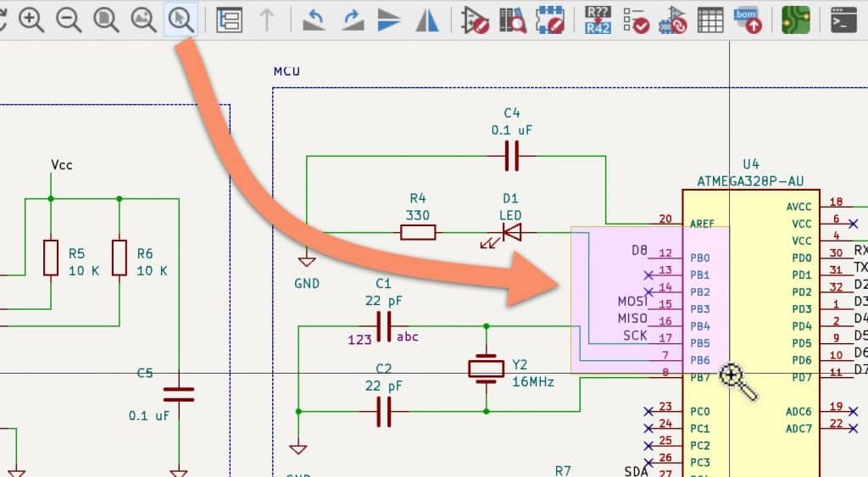
Task: Rotate selection counterclockwise
Action: click(x=314, y=20)
